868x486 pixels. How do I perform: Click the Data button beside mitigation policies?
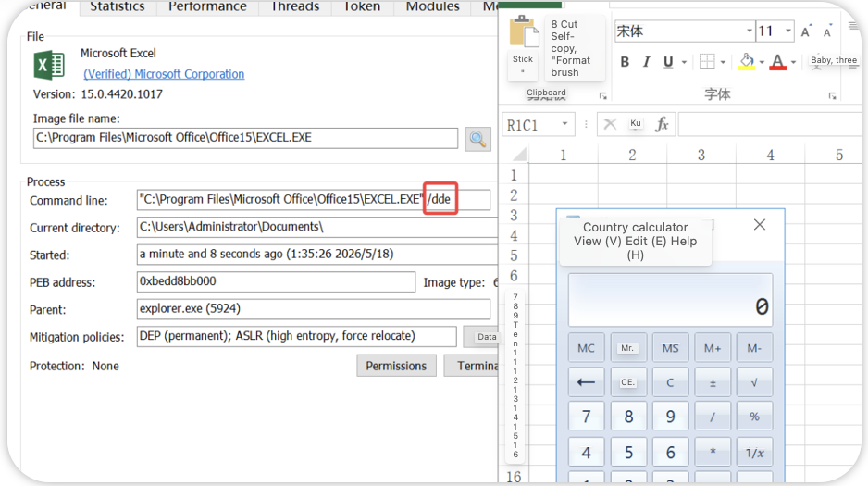pyautogui.click(x=481, y=337)
